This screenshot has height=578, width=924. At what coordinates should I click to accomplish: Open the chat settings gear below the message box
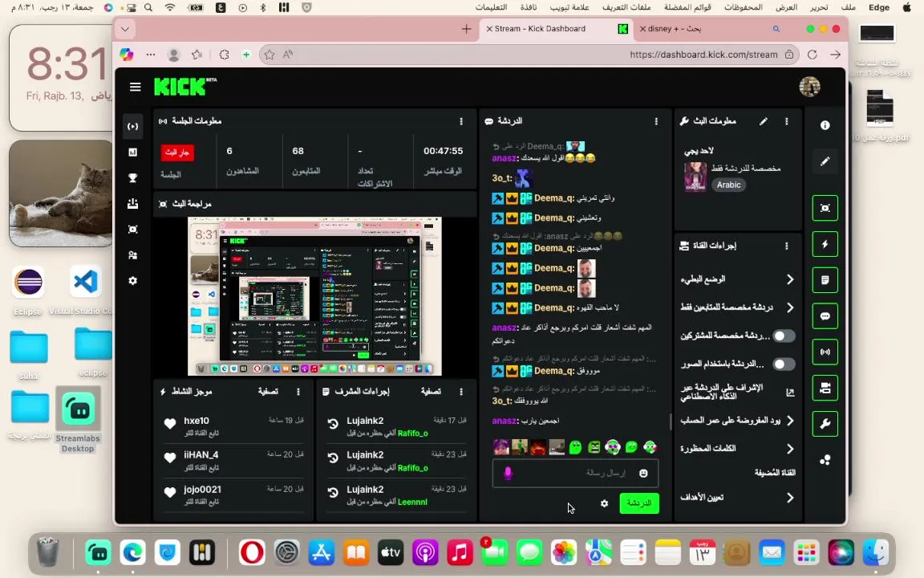coord(604,503)
